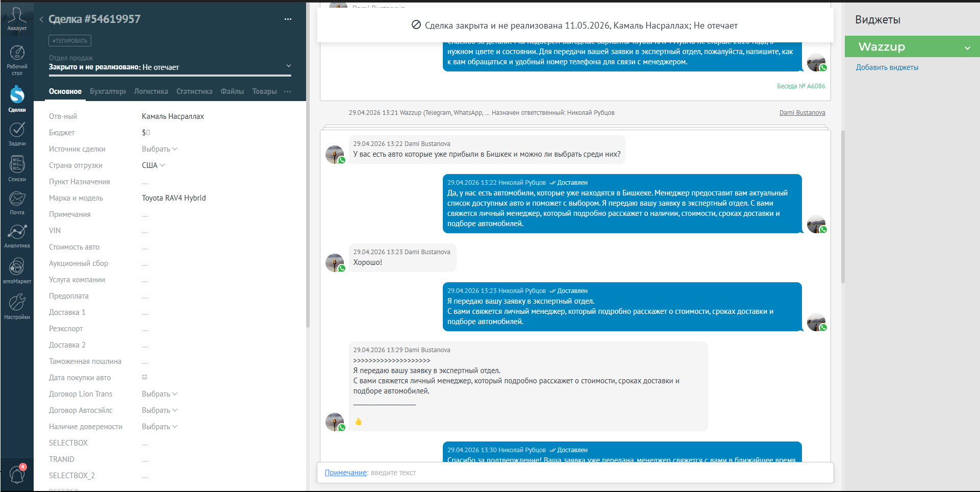This screenshot has height=492, width=980.
Task: Open the notifications bell with red badge
Action: [x=17, y=474]
